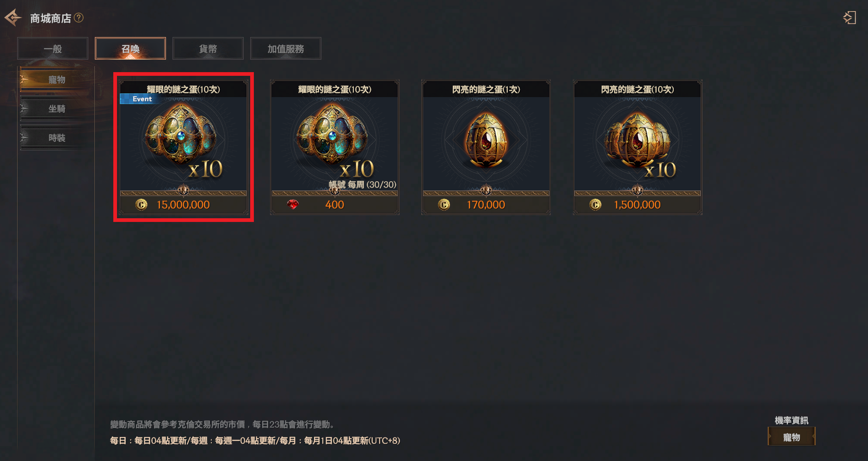The image size is (868, 461).
Task: Click gold coin icon beside 170,000 price
Action: [x=444, y=204]
